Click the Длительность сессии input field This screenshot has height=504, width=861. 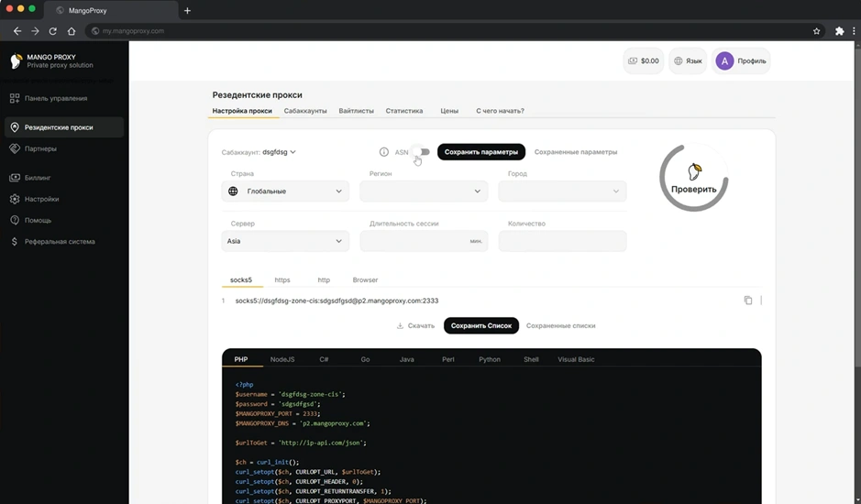coord(424,241)
